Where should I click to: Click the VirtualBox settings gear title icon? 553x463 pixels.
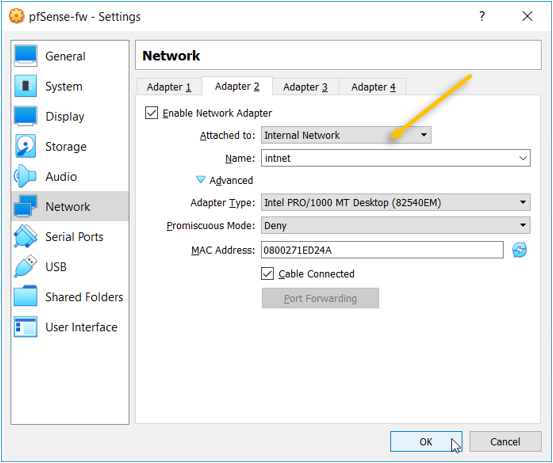(16, 16)
